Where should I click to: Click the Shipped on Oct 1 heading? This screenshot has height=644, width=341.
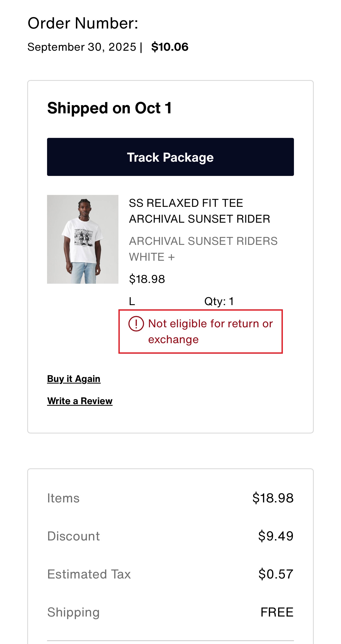click(x=109, y=108)
